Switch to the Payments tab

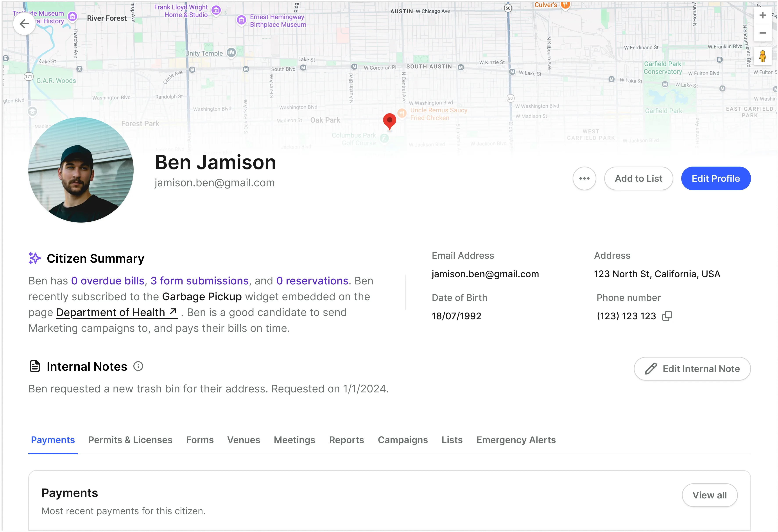(x=53, y=440)
